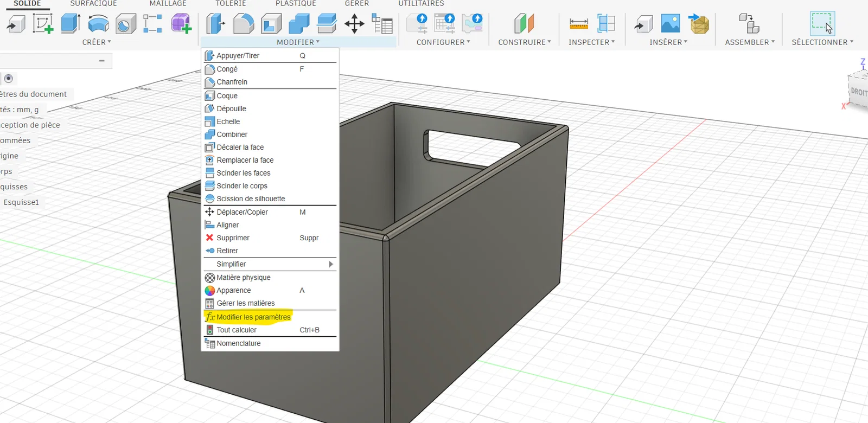Click the Measure ruler icon
The image size is (868, 423).
[x=579, y=24]
